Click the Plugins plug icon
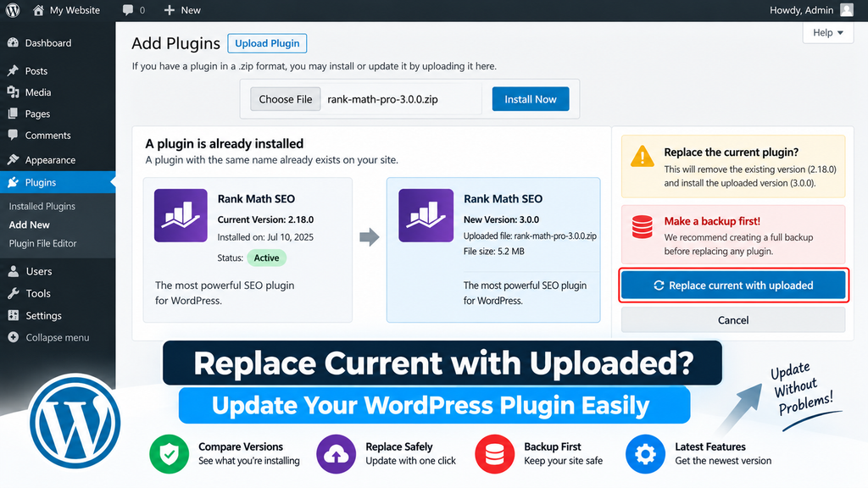Image resolution: width=868 pixels, height=488 pixels. point(14,182)
